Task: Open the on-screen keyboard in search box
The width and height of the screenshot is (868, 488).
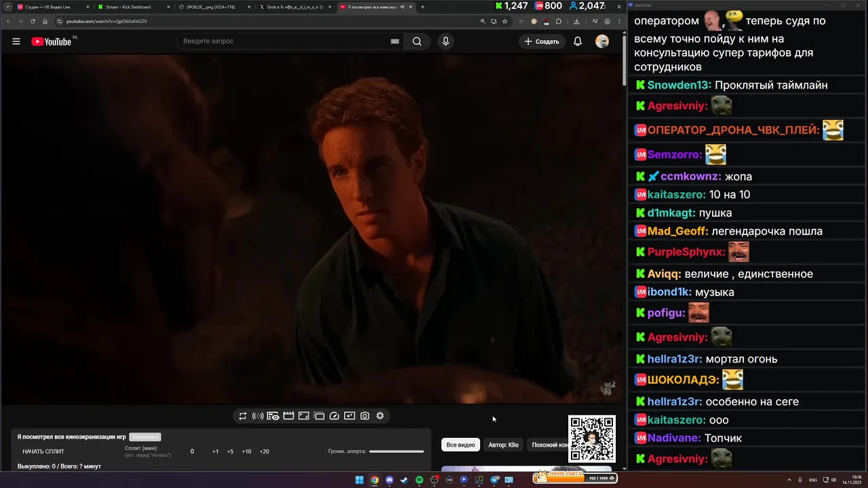Action: [x=395, y=41]
